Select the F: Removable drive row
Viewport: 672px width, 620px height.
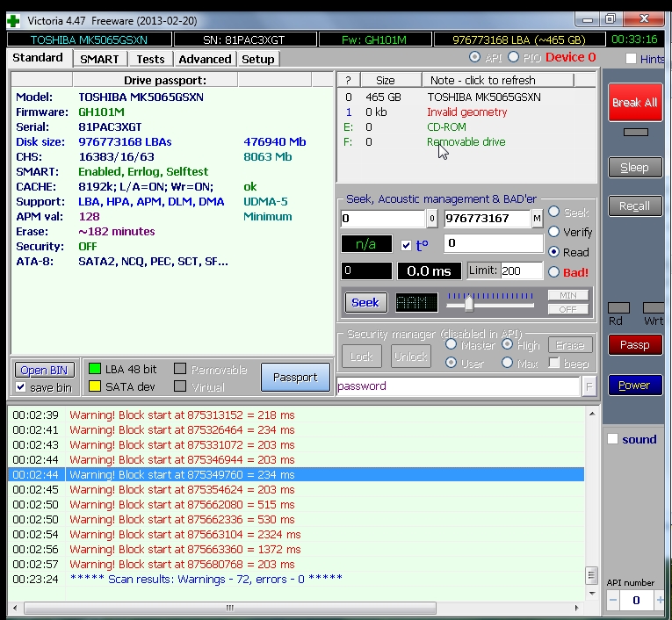point(466,142)
